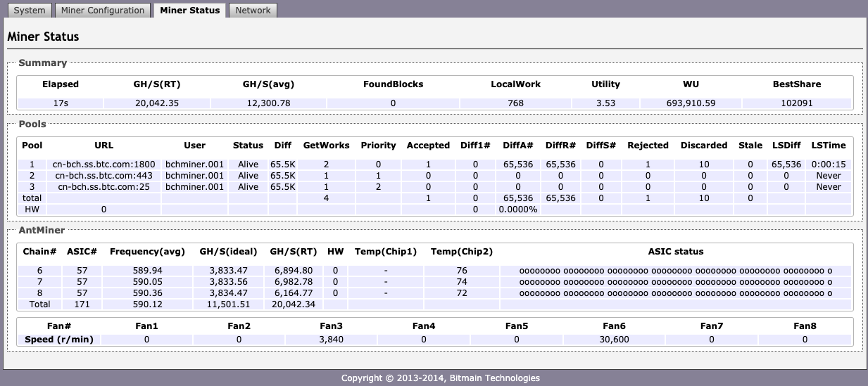Click the ASIC status column header
The width and height of the screenshot is (868, 386).
click(x=675, y=251)
